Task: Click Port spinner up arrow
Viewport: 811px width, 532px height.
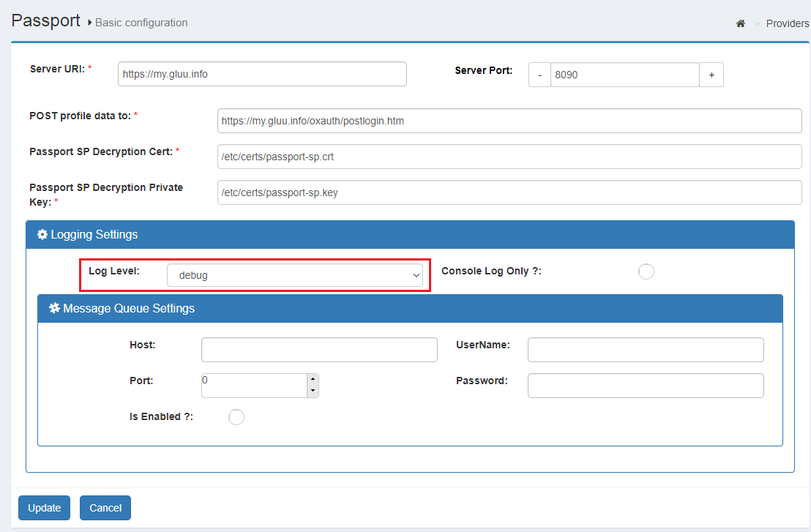Action: [x=313, y=379]
